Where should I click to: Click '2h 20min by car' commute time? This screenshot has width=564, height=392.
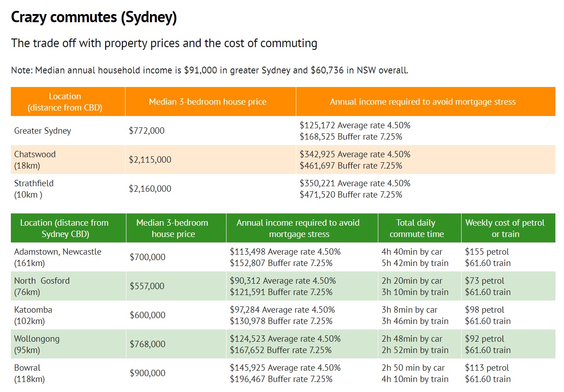[412, 281]
